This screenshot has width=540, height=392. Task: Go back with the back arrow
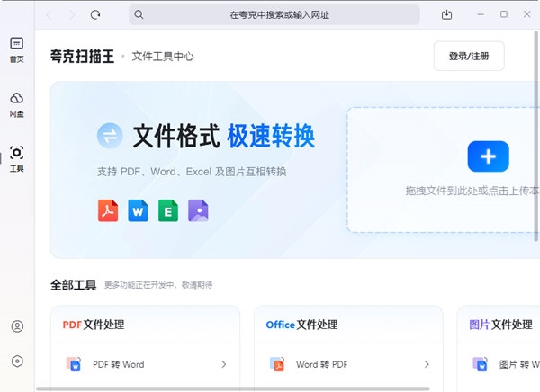click(49, 14)
